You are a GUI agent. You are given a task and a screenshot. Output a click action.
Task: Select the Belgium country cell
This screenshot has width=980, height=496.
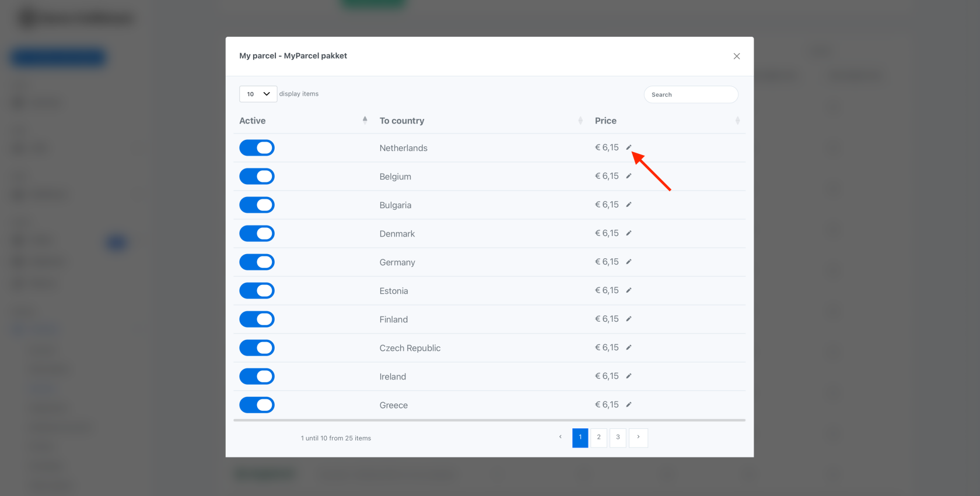(x=395, y=177)
